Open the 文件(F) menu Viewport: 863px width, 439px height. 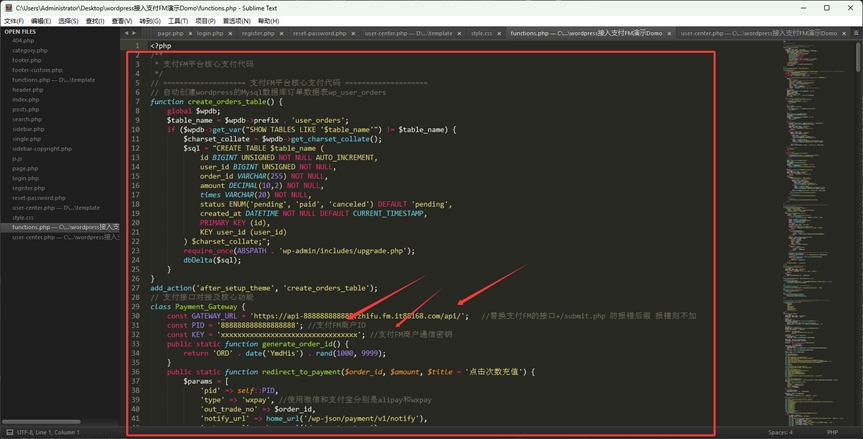click(14, 21)
